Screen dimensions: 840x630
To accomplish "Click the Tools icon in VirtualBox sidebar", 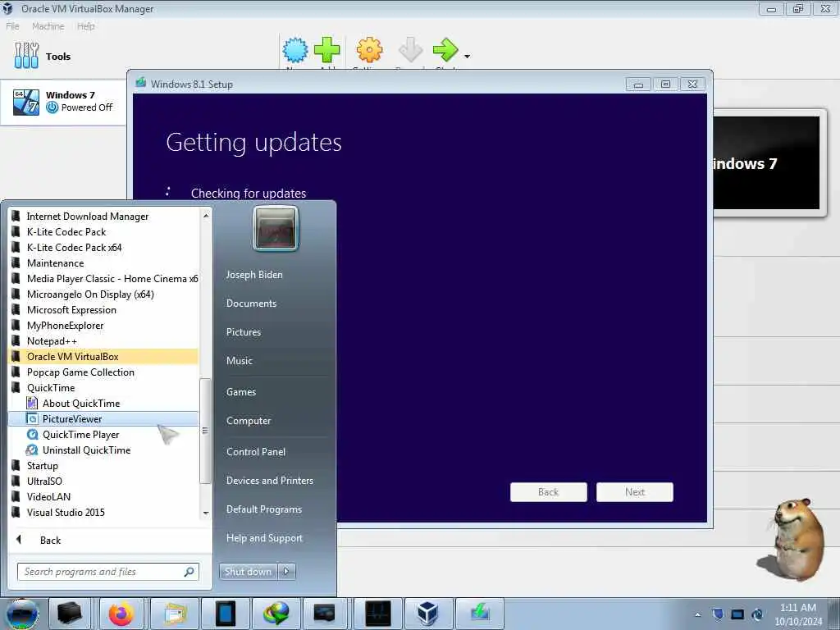I will click(x=26, y=56).
